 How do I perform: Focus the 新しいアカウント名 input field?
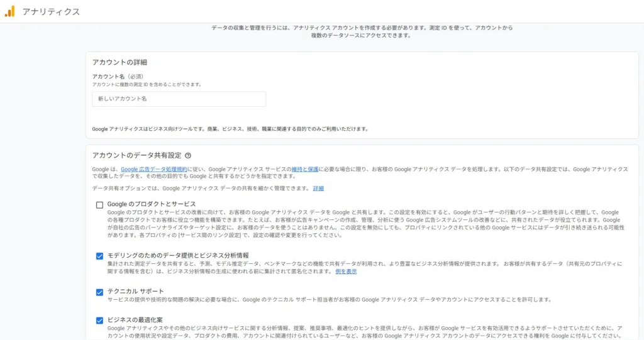tap(179, 99)
